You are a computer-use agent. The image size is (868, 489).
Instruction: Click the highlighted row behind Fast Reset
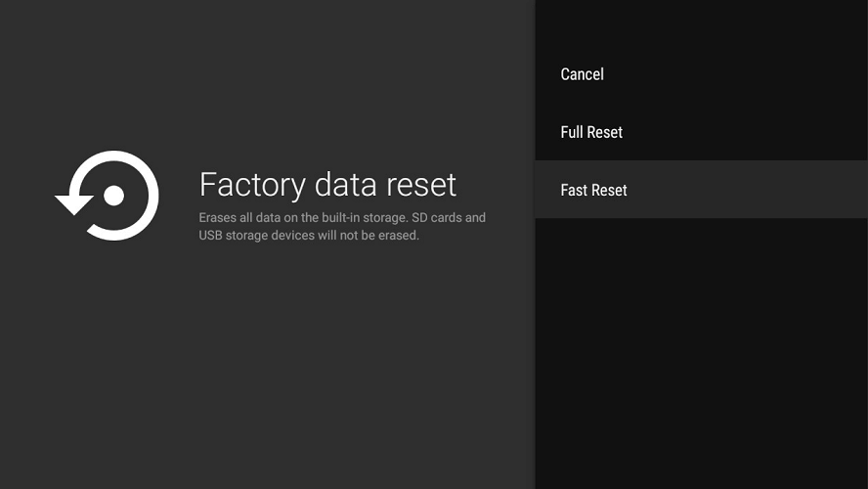(x=701, y=190)
